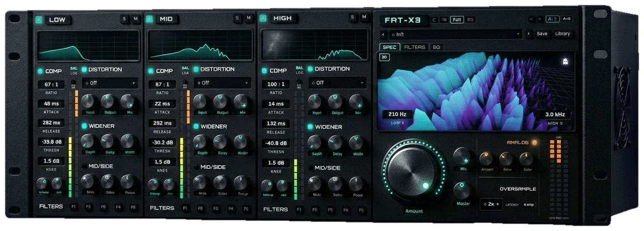Screen dimensions: 644x231
Task: Open HIGH band distortion type dropdown
Action: coord(337,83)
